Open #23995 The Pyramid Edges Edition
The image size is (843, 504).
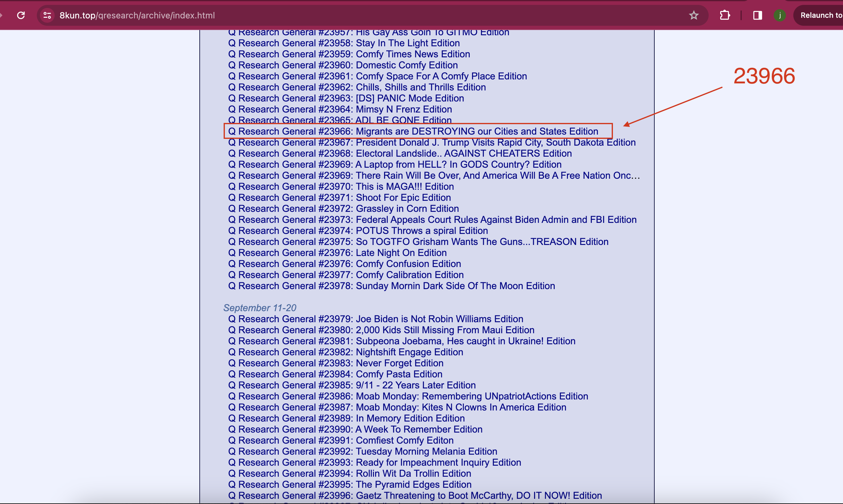350,485
